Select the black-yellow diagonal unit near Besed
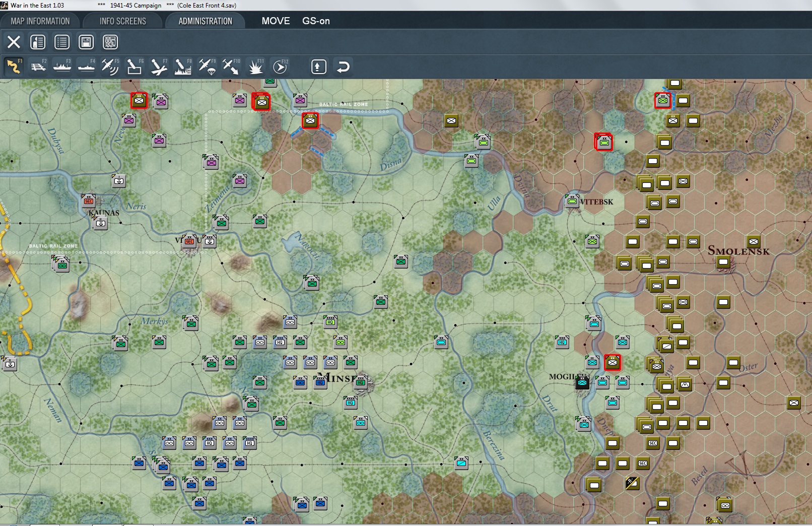This screenshot has height=526, width=812. pyautogui.click(x=632, y=483)
